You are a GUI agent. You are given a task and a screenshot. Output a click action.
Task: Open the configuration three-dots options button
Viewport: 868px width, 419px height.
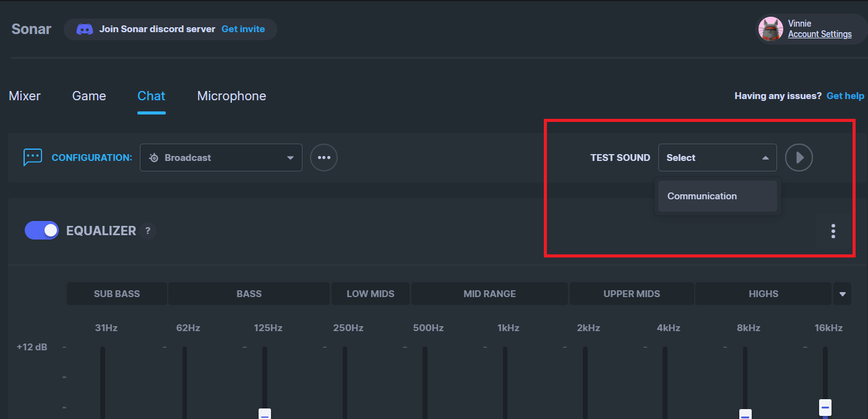pos(324,157)
